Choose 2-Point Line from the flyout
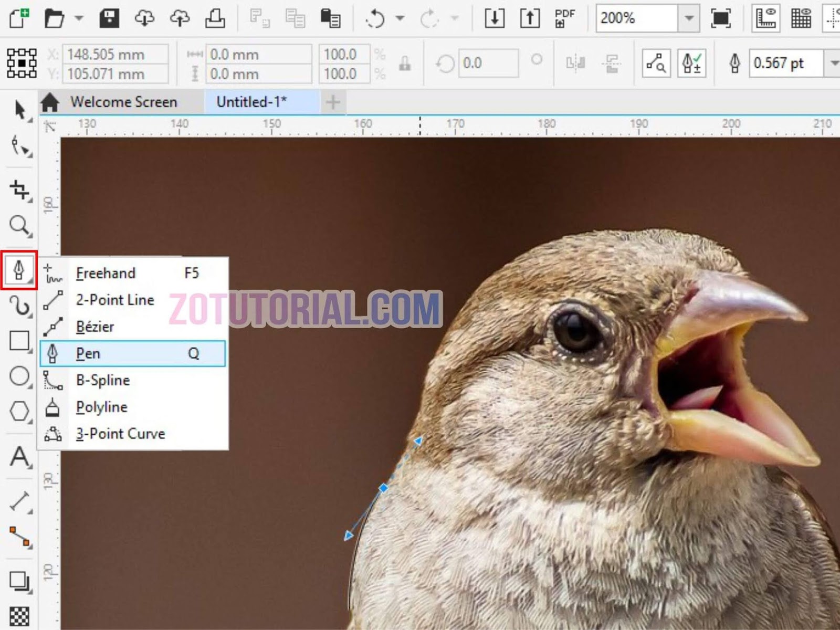Viewport: 840px width, 630px height. click(x=133, y=300)
